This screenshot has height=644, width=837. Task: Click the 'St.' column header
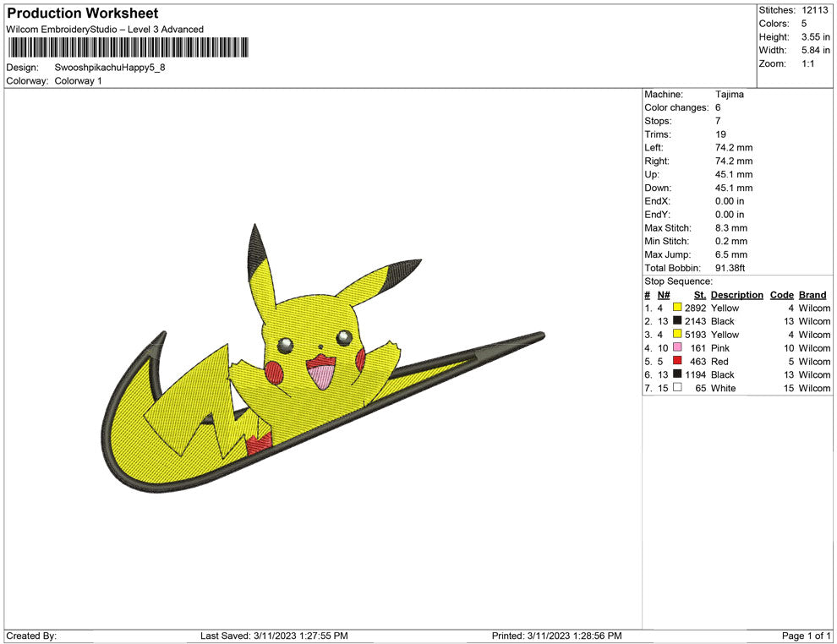tap(700, 294)
